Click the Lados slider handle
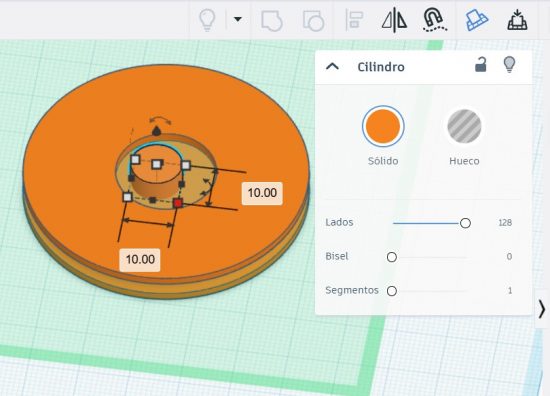 click(x=465, y=223)
